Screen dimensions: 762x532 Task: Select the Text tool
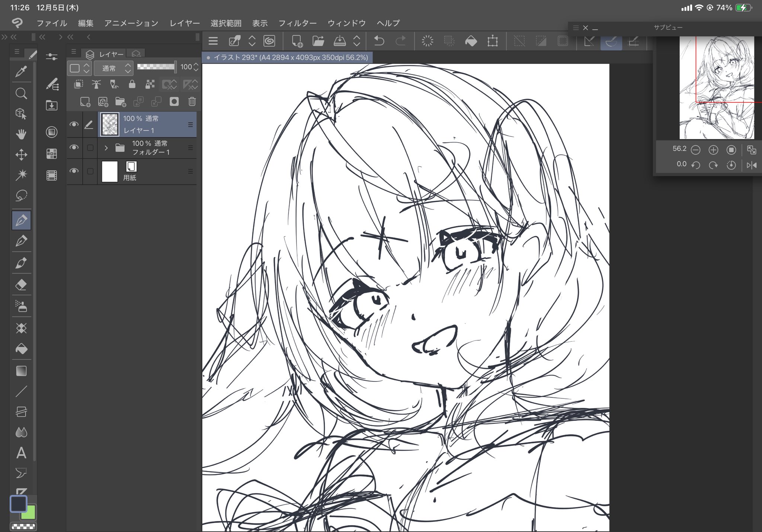click(x=21, y=453)
